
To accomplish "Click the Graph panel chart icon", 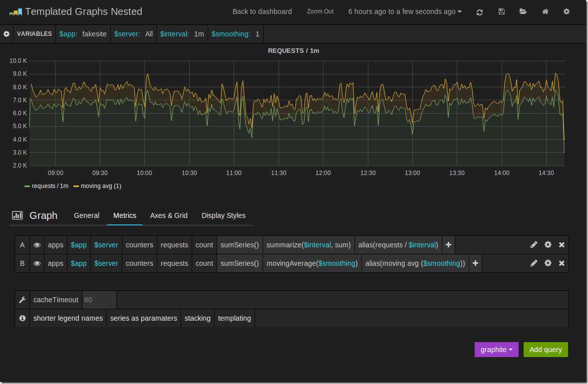I will coord(17,215).
